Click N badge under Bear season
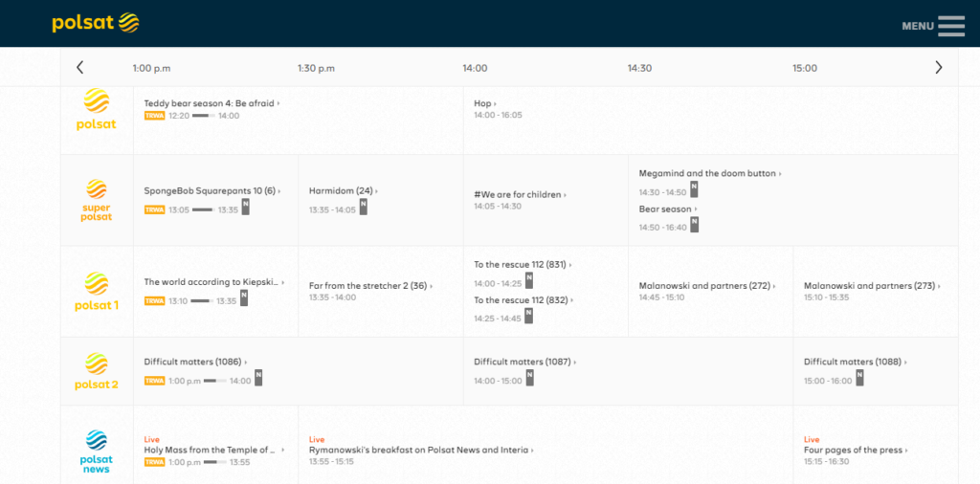The image size is (980, 484). 695,225
